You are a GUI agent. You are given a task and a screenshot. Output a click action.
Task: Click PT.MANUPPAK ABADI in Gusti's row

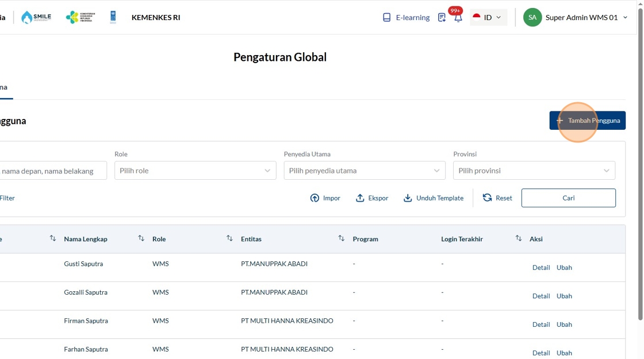(x=274, y=264)
